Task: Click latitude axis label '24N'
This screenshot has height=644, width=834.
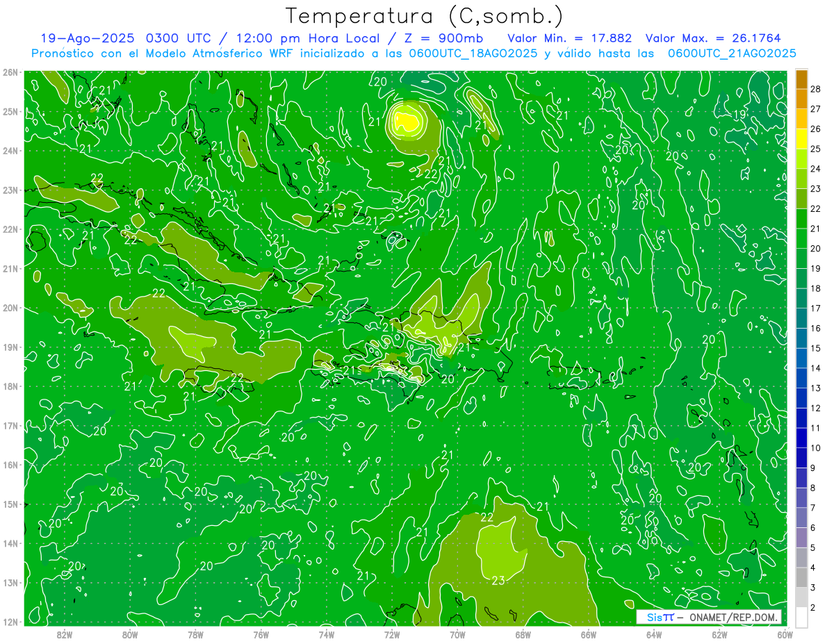Action: [x=10, y=151]
